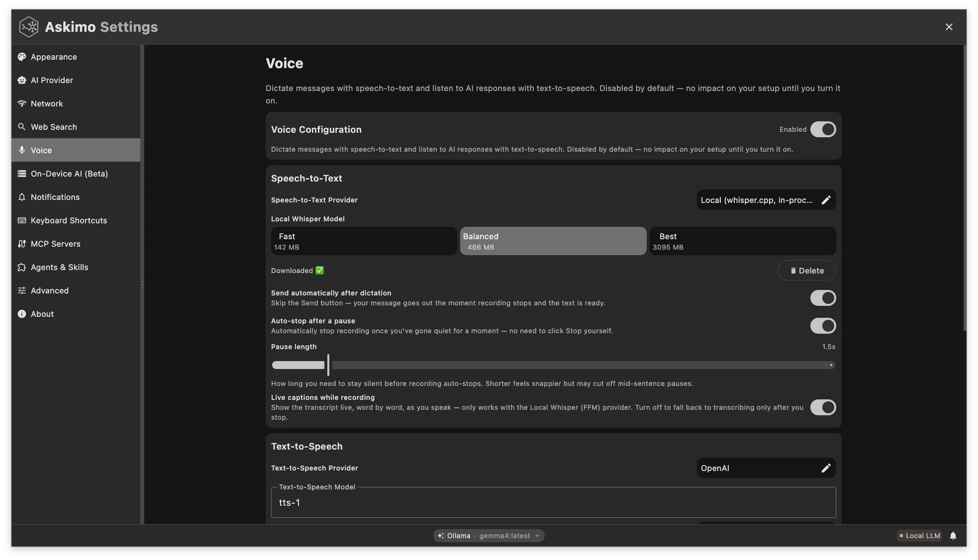Click the Appearance palette icon
Screen dimensions: 978x560
pos(22,57)
